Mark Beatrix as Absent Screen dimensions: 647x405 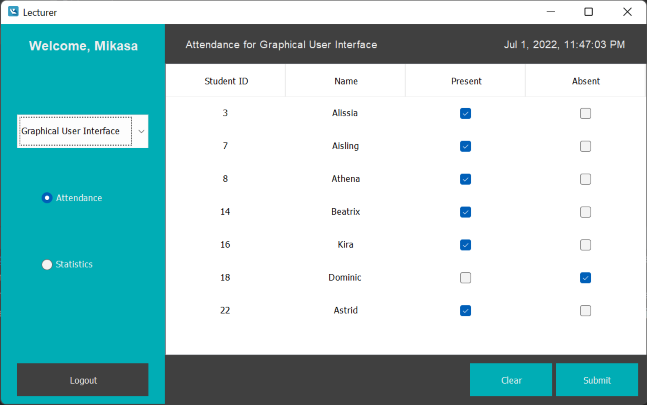[585, 212]
